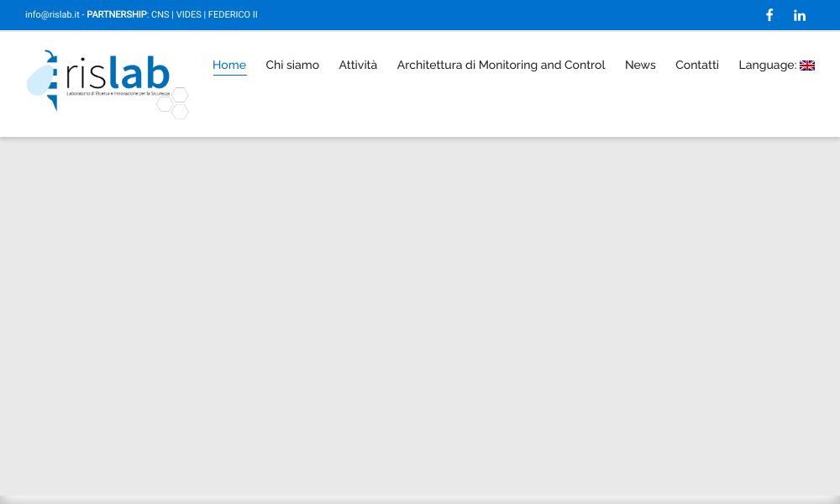This screenshot has height=504, width=840.
Task: Click the PARTNERSHIP label text
Action: [117, 14]
